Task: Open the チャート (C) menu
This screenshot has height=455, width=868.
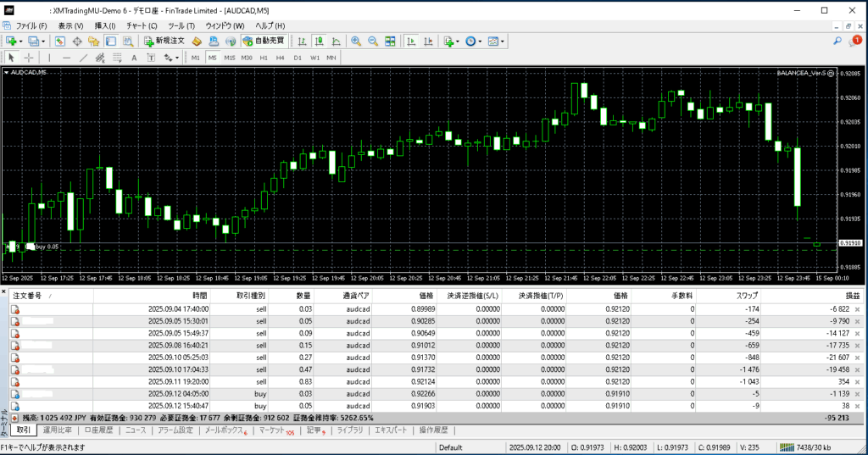Action: click(142, 26)
